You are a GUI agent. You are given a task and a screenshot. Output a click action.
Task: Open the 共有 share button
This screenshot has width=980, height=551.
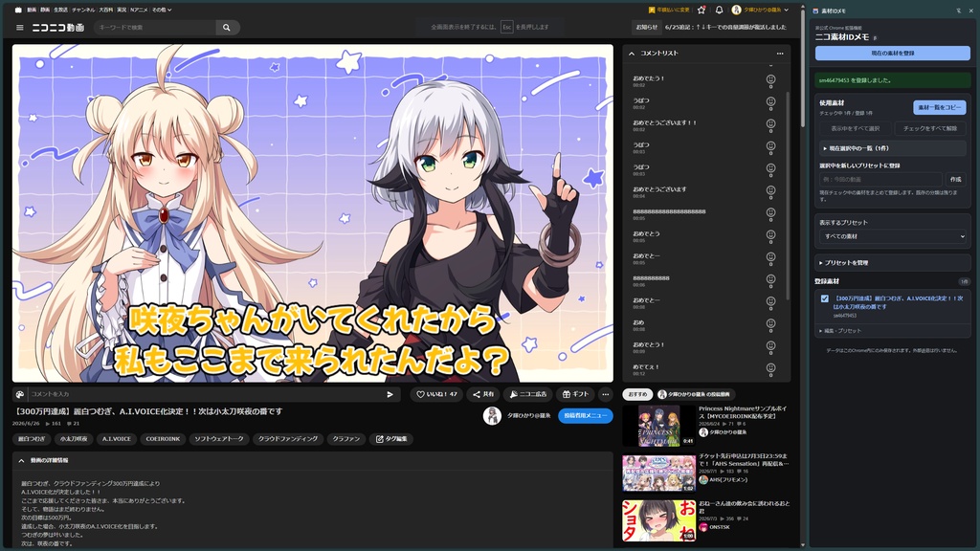pos(483,394)
